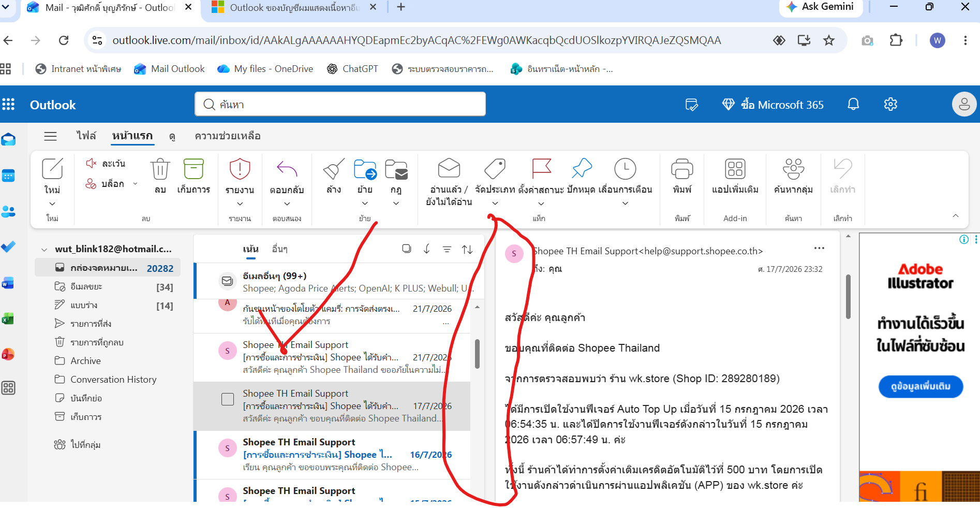This screenshot has height=508, width=980.
Task: Open My files - OneDrive bookmark
Action: click(x=265, y=69)
